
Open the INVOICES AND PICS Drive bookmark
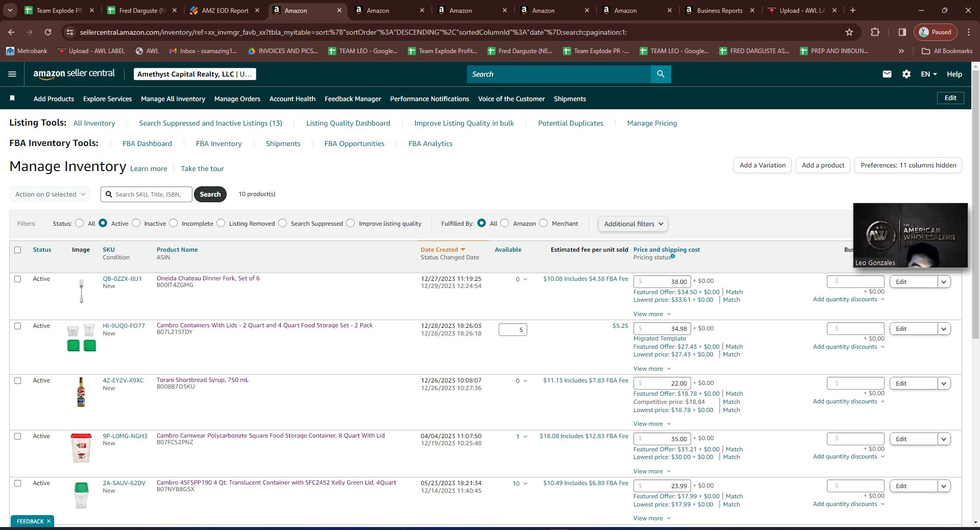tap(282, 51)
